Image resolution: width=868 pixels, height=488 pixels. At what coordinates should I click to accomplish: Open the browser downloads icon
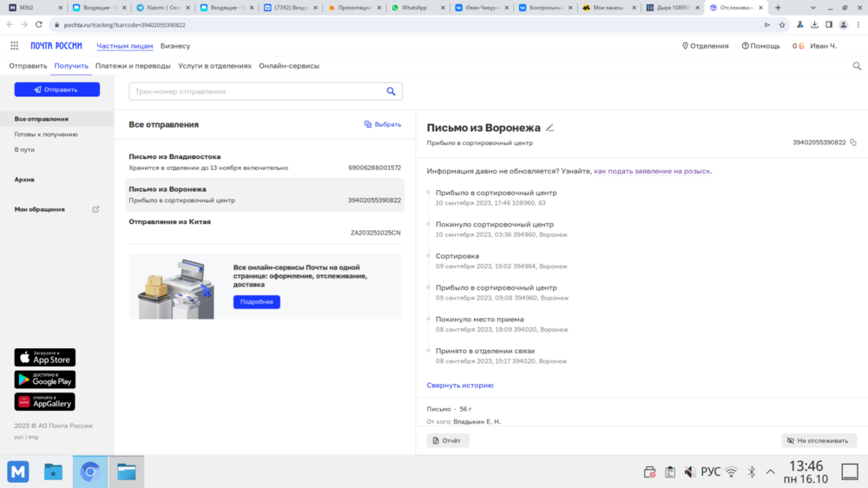(x=814, y=25)
